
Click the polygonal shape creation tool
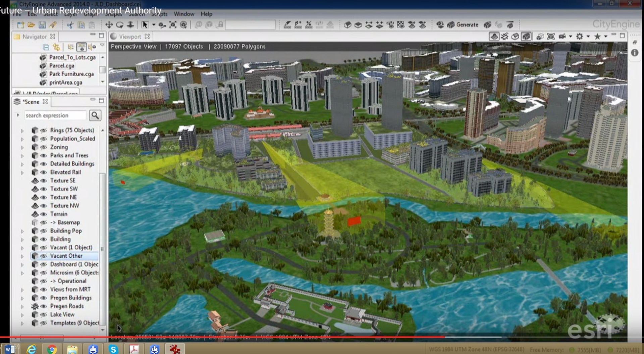point(347,25)
